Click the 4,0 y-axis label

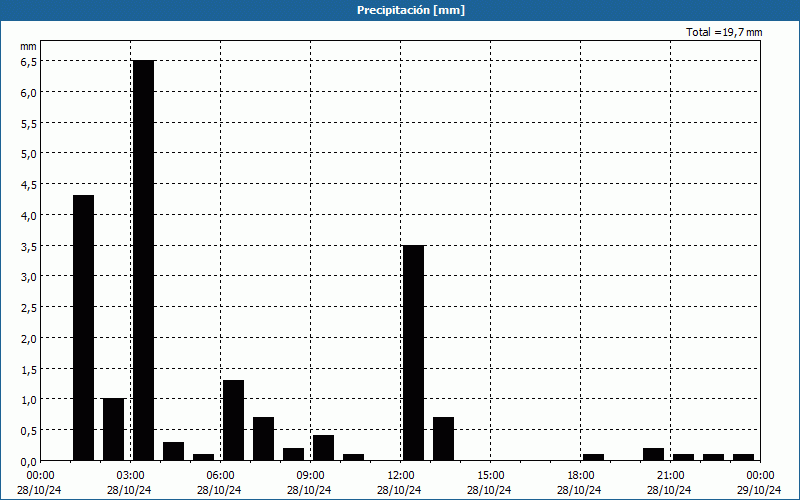[x=28, y=215]
